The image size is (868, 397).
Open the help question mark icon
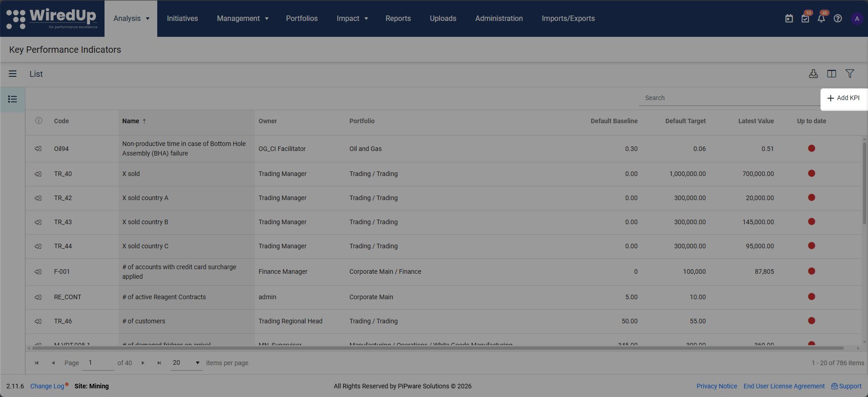(x=838, y=19)
